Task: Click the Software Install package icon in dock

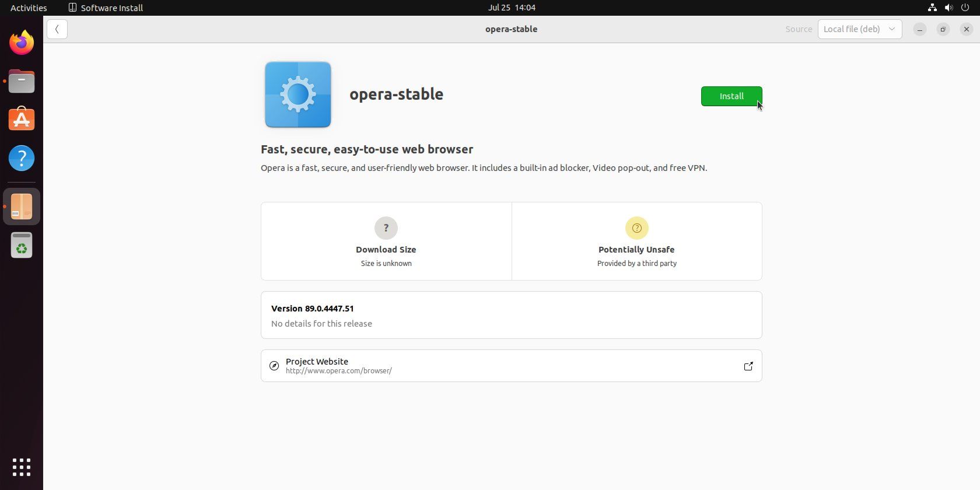Action: pos(22,206)
